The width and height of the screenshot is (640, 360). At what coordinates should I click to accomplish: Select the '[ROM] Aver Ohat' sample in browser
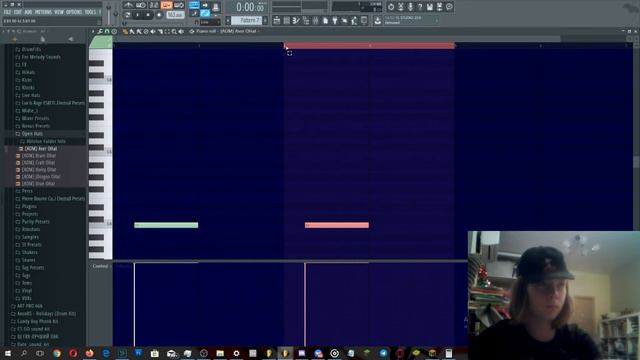click(41, 149)
